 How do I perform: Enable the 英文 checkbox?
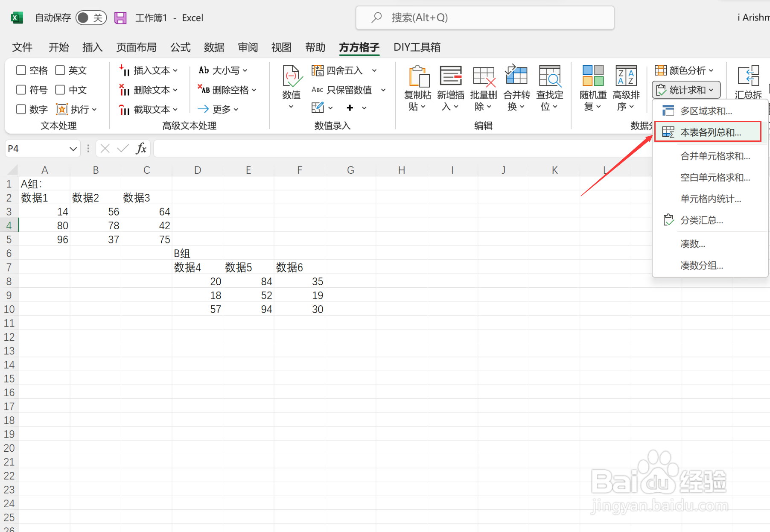[60, 70]
